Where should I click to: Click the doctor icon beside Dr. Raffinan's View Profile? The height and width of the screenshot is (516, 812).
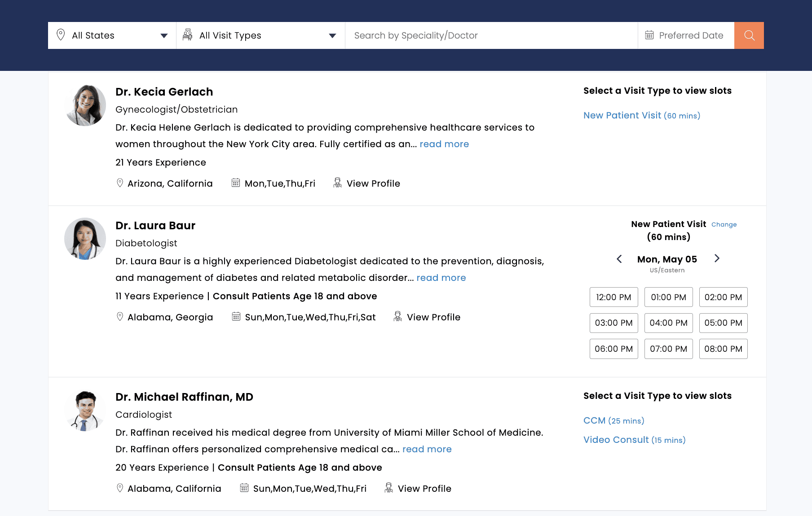(388, 488)
